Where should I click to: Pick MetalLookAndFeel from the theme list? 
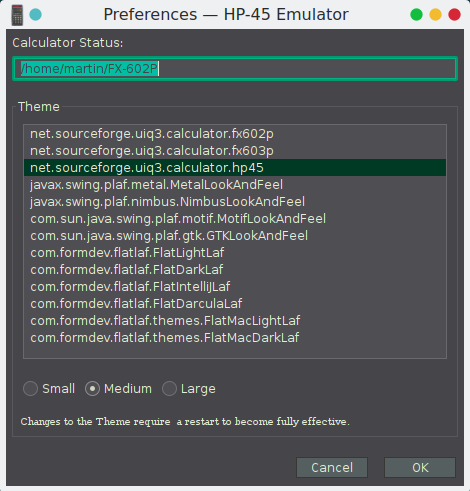click(235, 185)
